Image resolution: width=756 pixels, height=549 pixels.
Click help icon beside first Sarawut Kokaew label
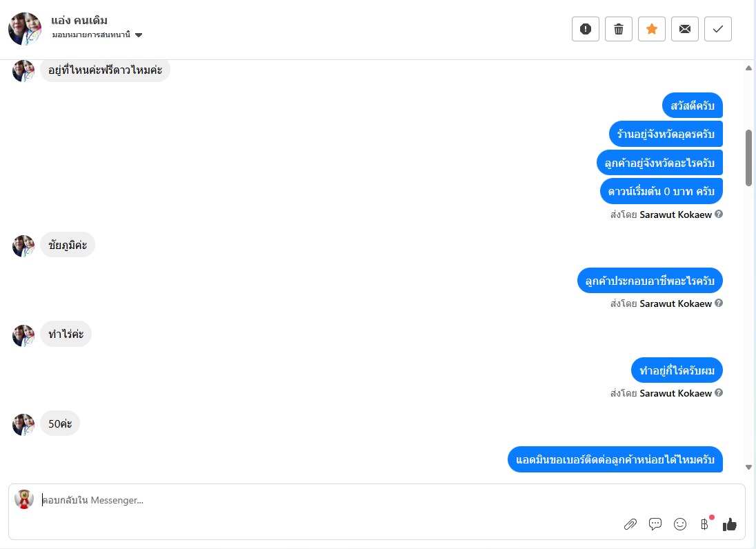(718, 214)
